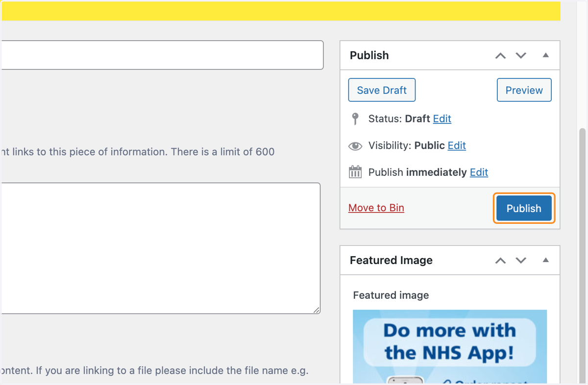Viewport: 588px width, 385px height.
Task: Move the post to Bin
Action: (376, 208)
